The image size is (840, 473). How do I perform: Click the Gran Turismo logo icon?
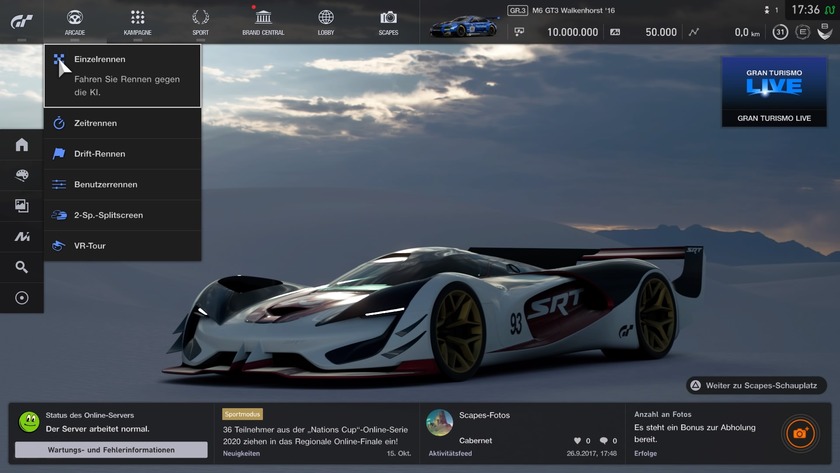click(21, 21)
